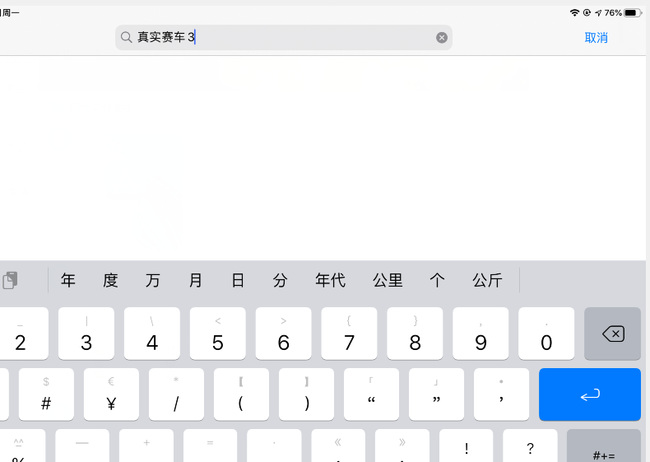Tap the 7 key
The height and width of the screenshot is (462, 650).
(x=349, y=333)
